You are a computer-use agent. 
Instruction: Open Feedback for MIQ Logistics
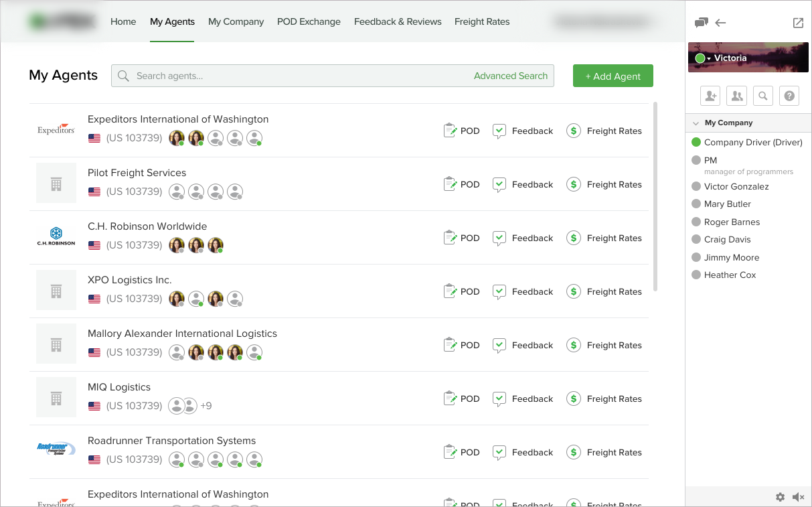coord(523,399)
